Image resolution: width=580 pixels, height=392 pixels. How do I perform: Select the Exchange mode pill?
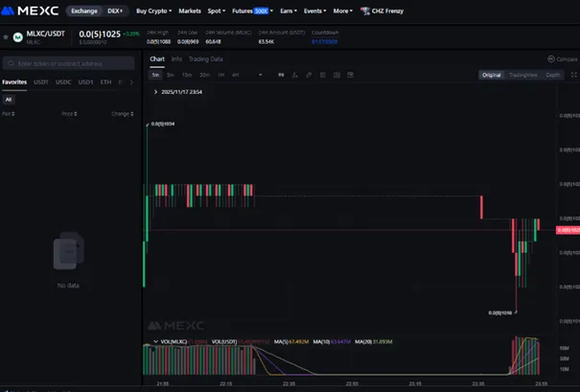tap(84, 12)
